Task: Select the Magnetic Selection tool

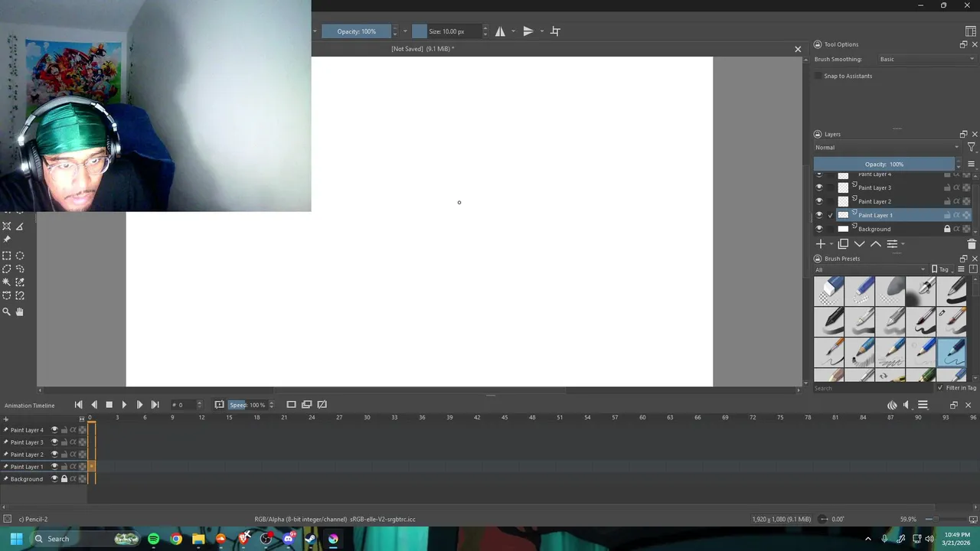Action: click(x=20, y=295)
